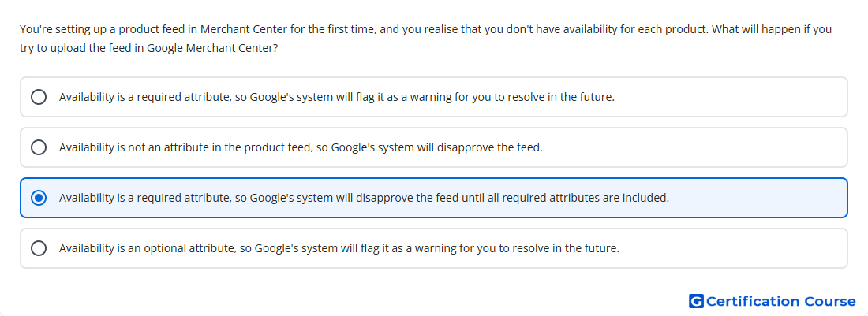Click word "Course" in bottom-right logo
Image resolution: width=868 pixels, height=316 pixels.
pyautogui.click(x=830, y=301)
